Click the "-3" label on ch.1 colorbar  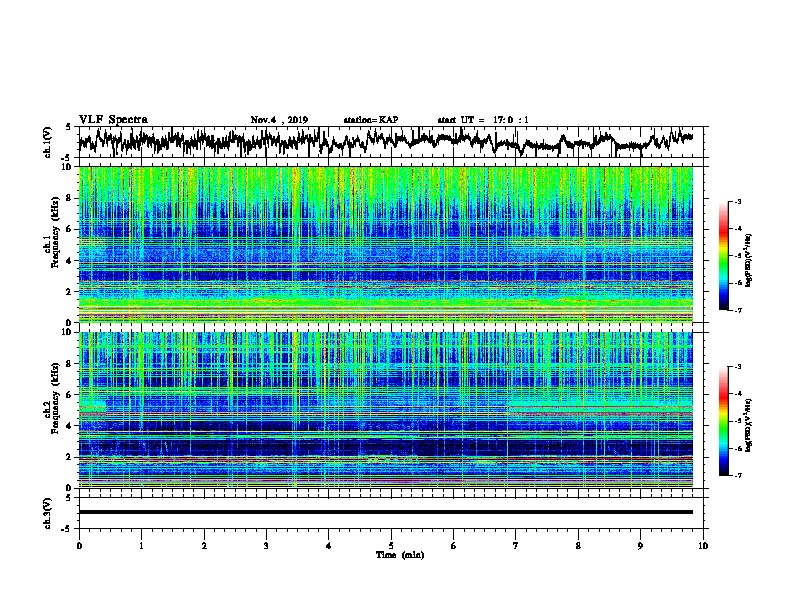coord(737,201)
